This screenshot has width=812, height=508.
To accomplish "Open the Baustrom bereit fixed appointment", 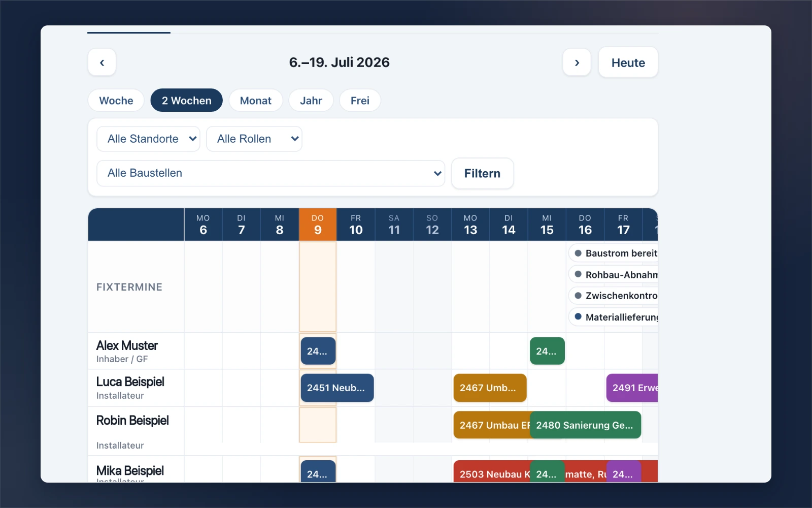I will pos(614,253).
